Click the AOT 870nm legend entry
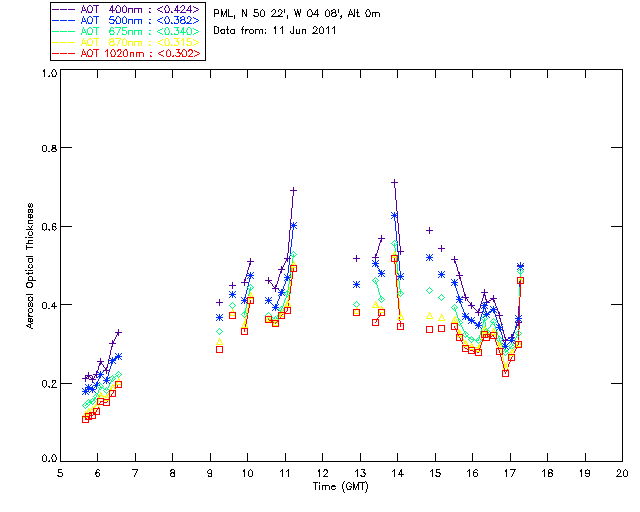This screenshot has height=512, width=640. click(127, 42)
